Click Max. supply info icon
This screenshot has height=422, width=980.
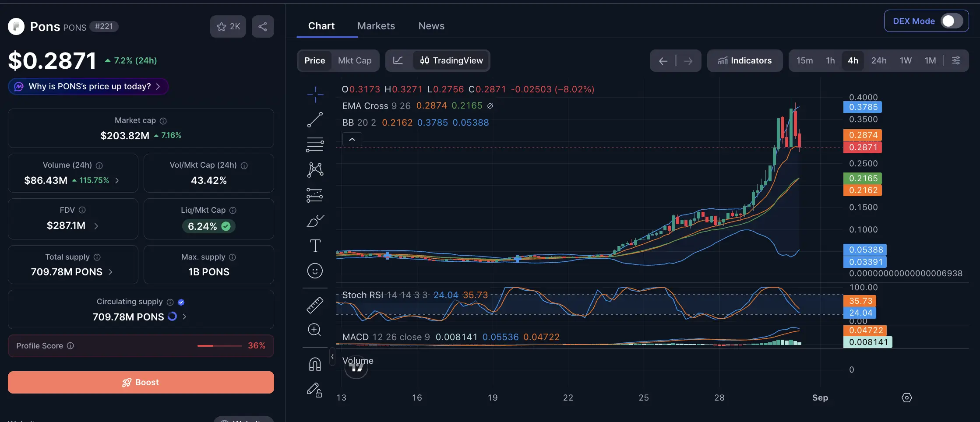point(233,257)
